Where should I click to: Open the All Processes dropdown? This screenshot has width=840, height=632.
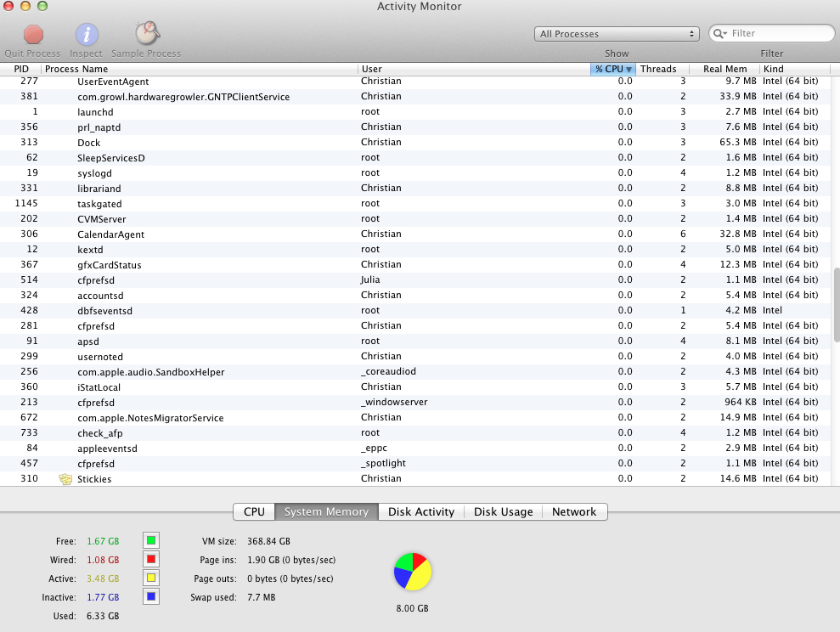tap(617, 34)
